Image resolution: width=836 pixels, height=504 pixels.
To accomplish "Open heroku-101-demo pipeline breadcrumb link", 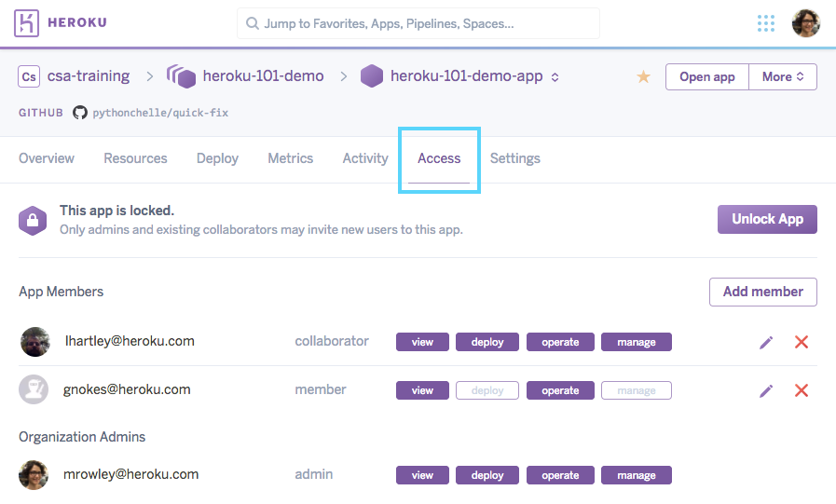I will click(x=264, y=76).
